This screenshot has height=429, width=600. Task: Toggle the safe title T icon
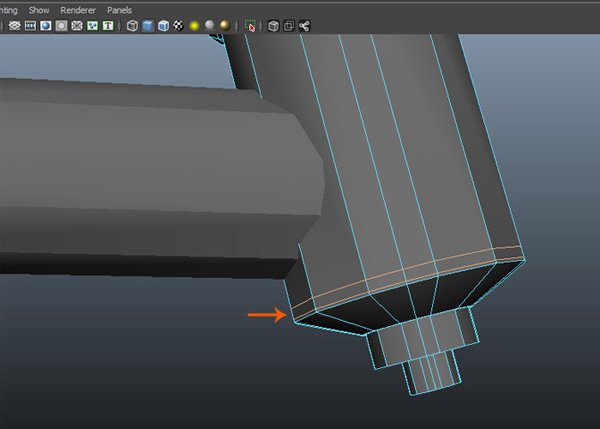108,26
